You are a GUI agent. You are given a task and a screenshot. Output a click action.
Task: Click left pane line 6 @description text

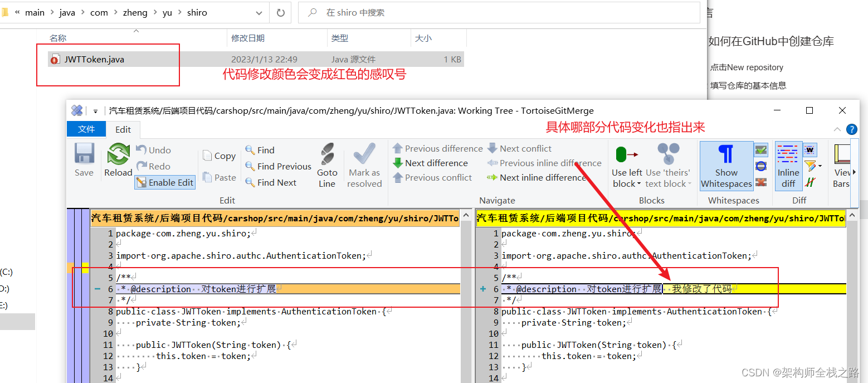[x=196, y=289]
